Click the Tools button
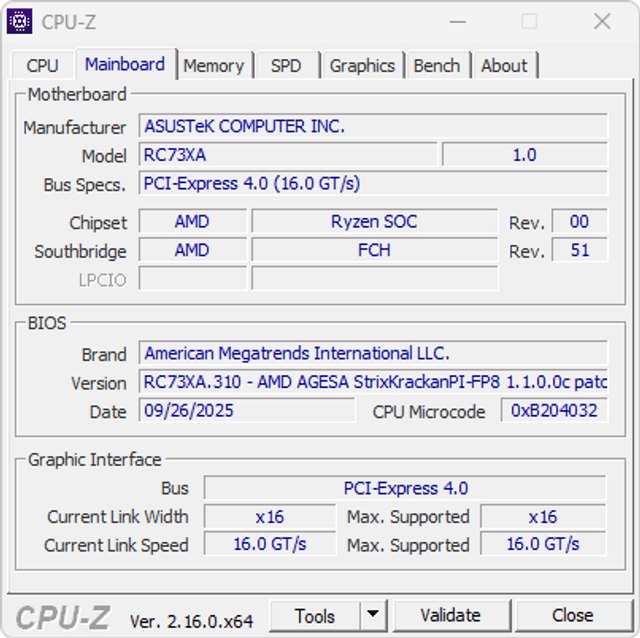640x638 pixels. pos(315,615)
